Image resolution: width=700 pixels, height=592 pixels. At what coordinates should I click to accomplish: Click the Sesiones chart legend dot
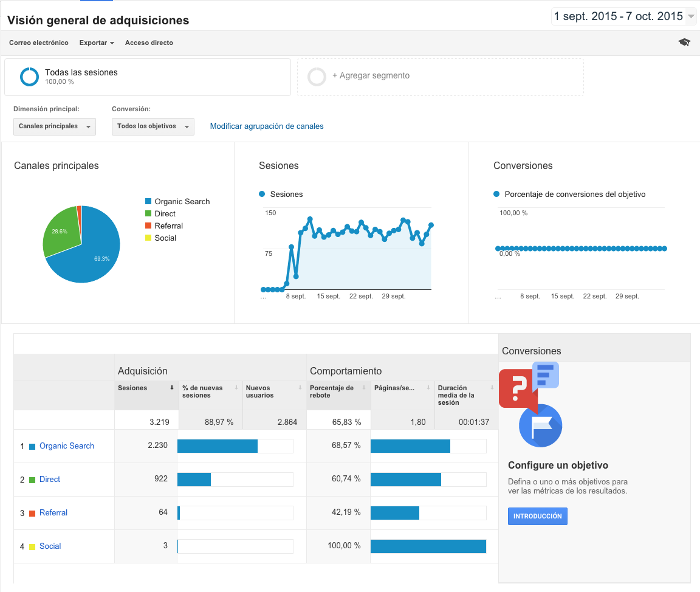(x=262, y=194)
